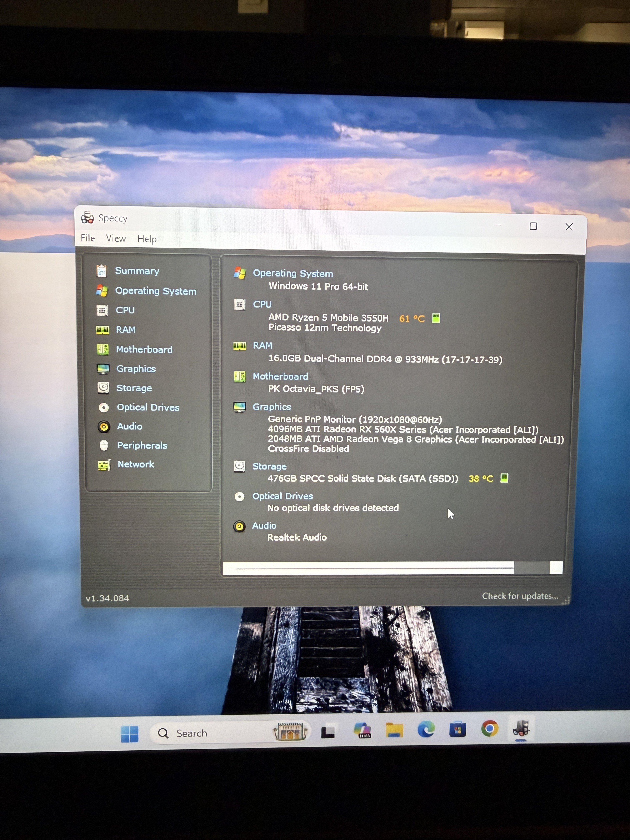
Task: Click the RAM icon in summary panel
Action: coord(240,346)
